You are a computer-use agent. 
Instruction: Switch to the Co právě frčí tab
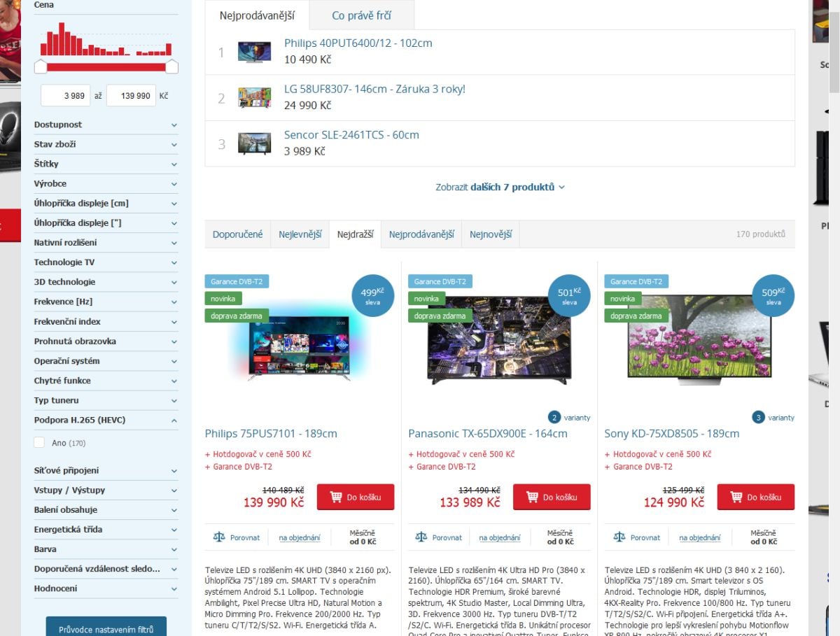[361, 15]
